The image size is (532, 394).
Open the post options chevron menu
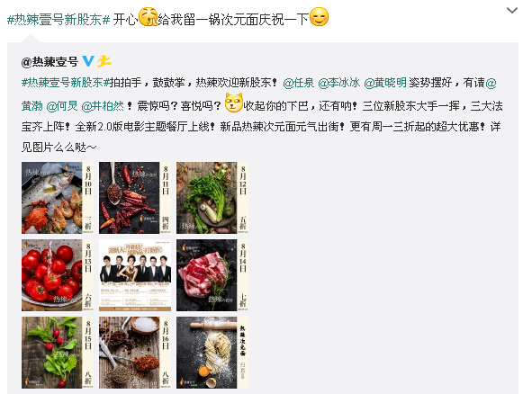511,11
